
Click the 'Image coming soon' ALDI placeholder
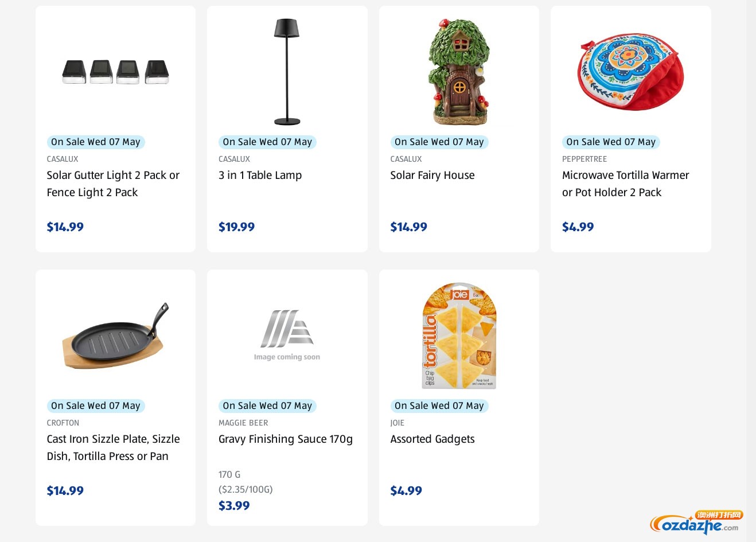pyautogui.click(x=287, y=336)
